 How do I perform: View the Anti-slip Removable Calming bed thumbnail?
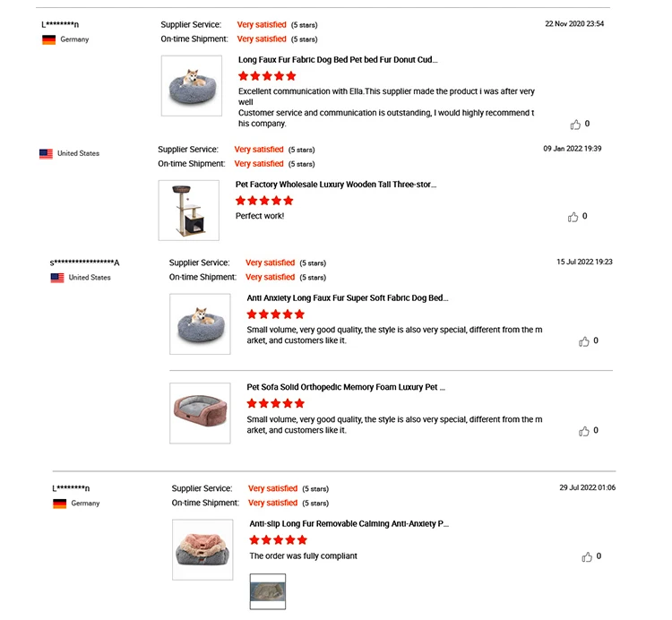202,549
